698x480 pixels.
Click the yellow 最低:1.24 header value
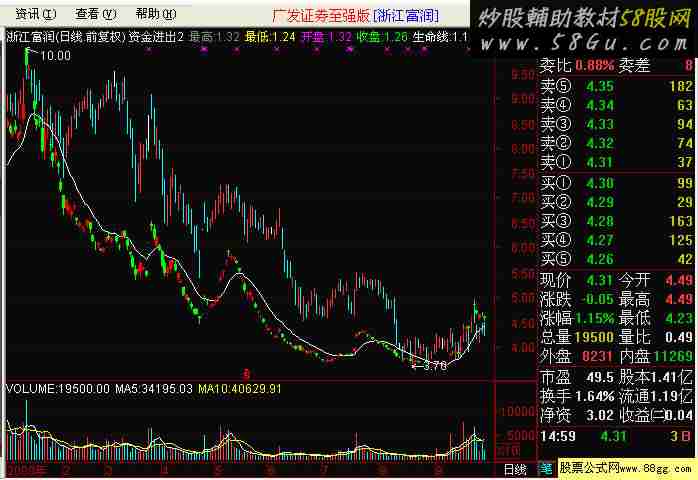(270, 37)
